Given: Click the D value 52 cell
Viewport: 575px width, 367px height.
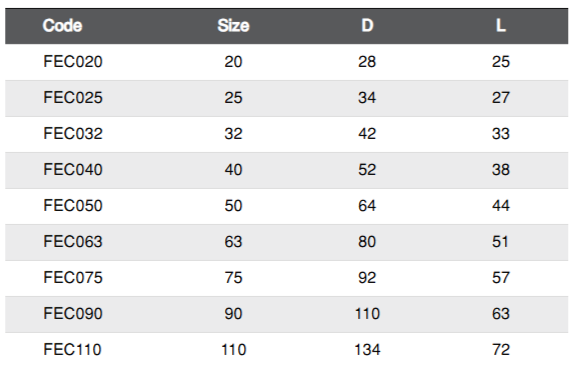Looking at the screenshot, I should 367,169.
